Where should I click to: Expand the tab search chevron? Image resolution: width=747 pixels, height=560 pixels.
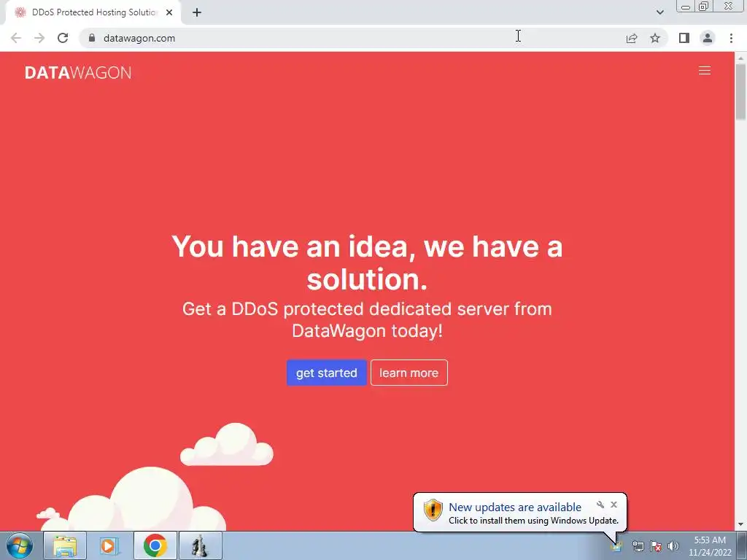(659, 13)
